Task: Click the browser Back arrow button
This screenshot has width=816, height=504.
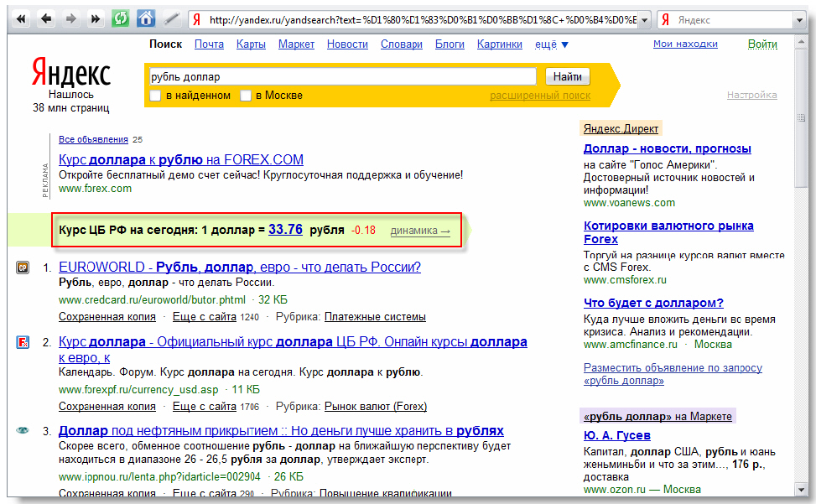Action: (x=46, y=18)
